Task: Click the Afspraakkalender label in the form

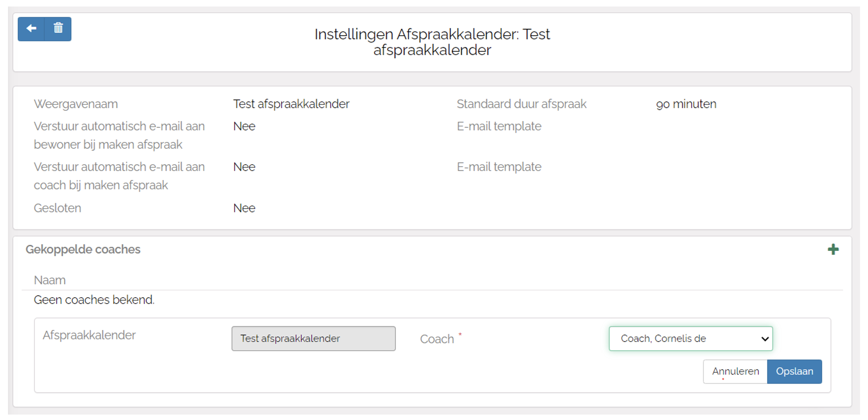Action: point(89,335)
